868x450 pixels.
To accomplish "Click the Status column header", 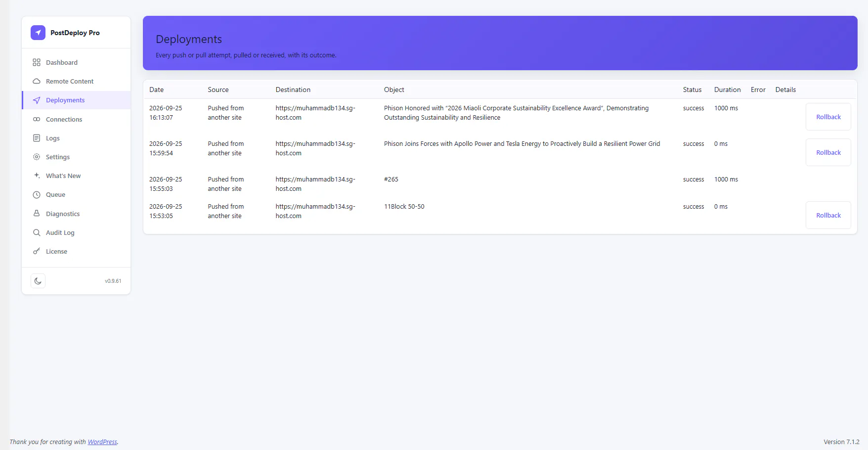I will coord(692,90).
